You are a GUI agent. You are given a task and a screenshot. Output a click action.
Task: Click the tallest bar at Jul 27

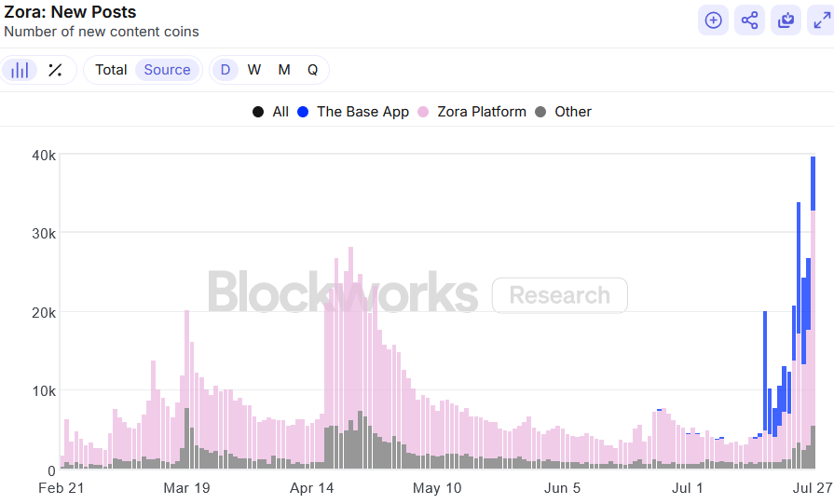coord(813,313)
